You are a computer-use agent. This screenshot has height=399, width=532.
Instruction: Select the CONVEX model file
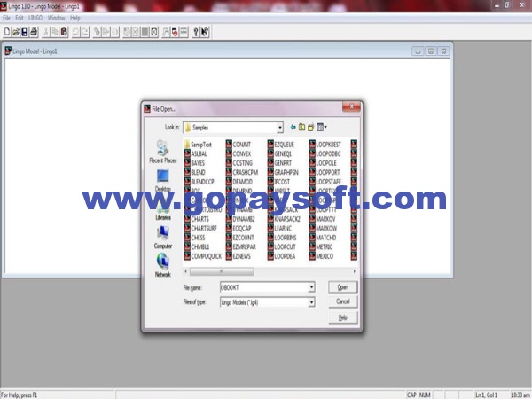coord(239,153)
